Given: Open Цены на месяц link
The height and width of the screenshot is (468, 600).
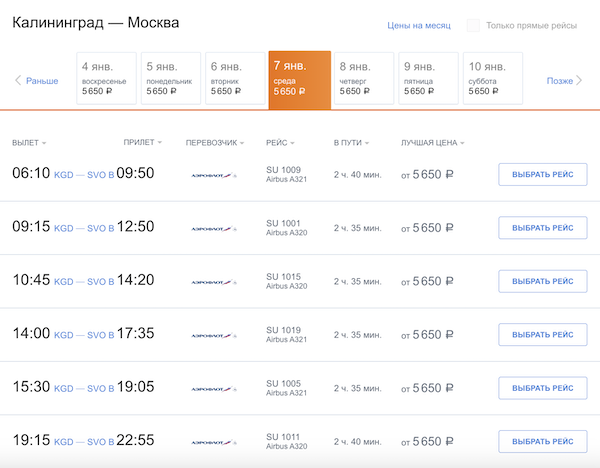Looking at the screenshot, I should (x=419, y=25).
